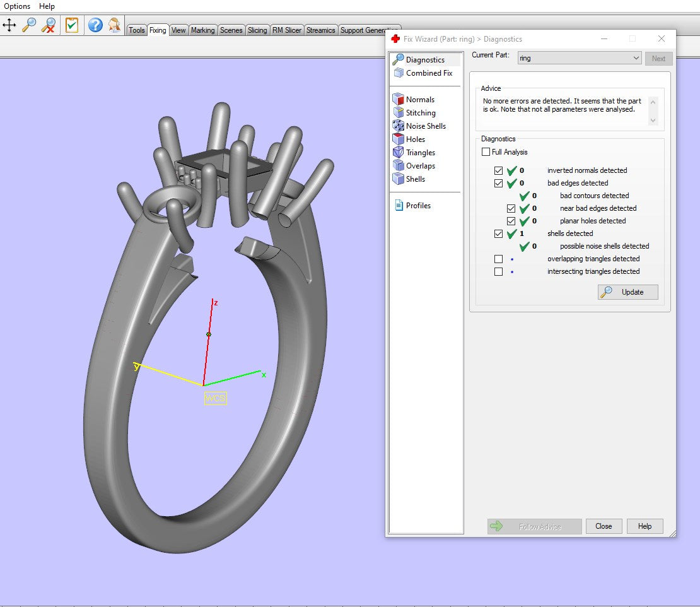Open the Stitching fix page

point(420,113)
